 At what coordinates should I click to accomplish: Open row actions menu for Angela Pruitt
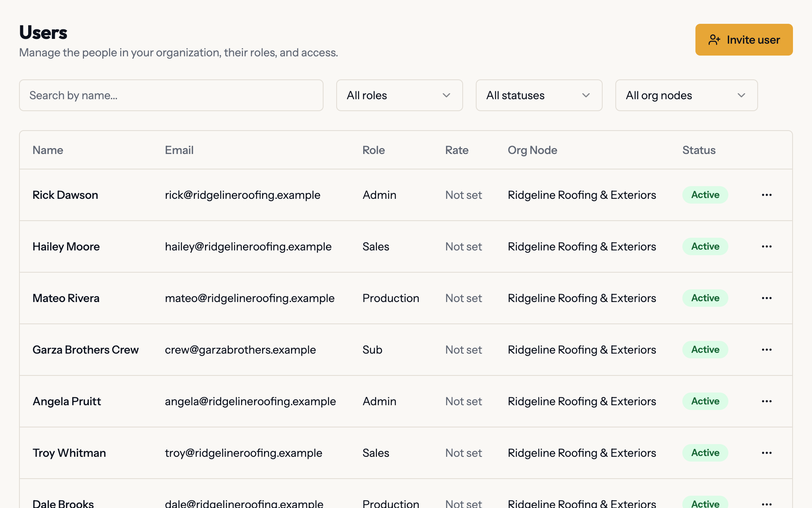tap(766, 401)
